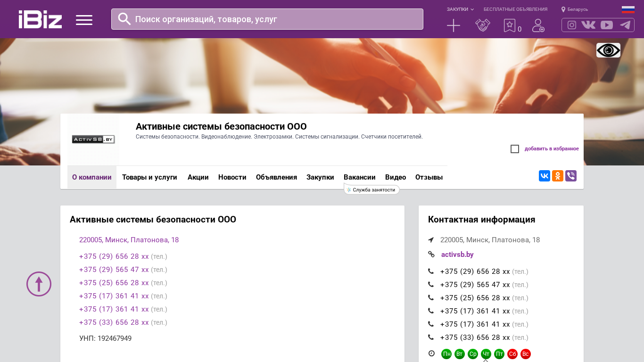Share company via Viber icon
Viewport: 644px width, 362px height.
click(x=570, y=176)
